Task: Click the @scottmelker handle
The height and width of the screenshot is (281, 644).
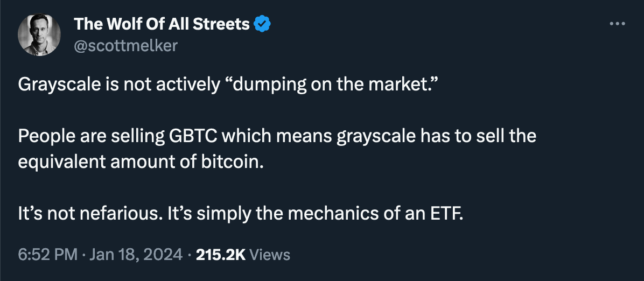Action: 125,45
